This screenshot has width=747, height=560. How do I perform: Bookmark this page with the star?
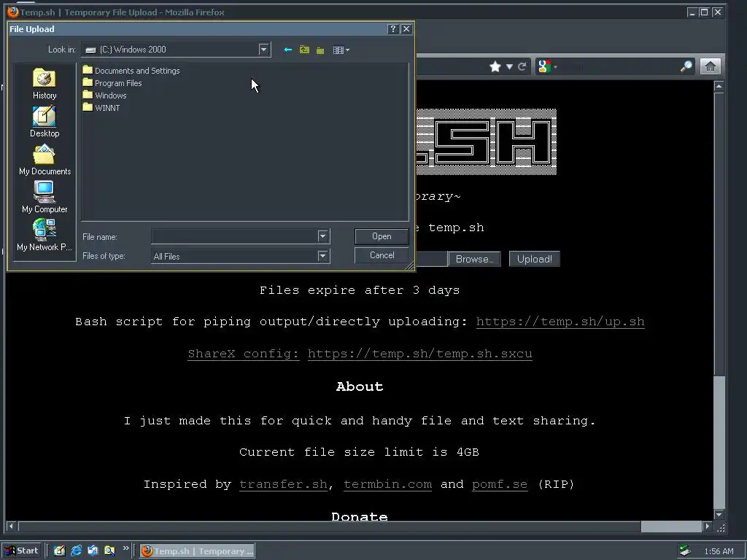pos(495,66)
